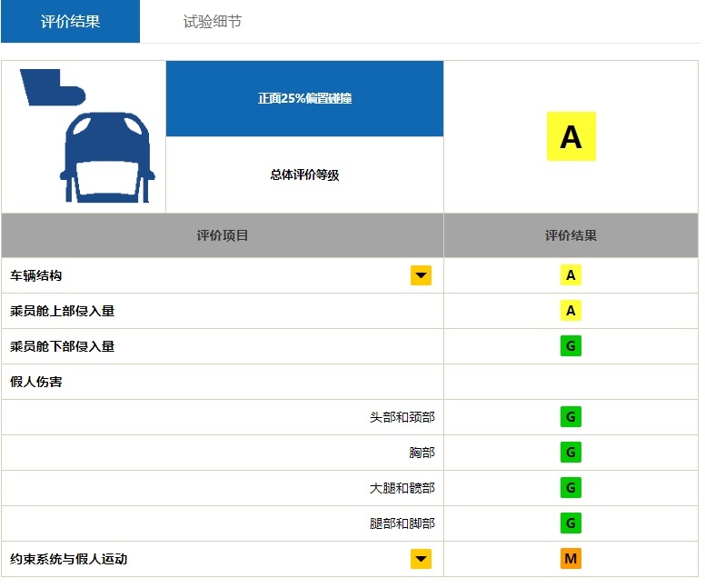
Task: Select the 乘员舱上部侵入量 row label
Action: tap(62, 311)
